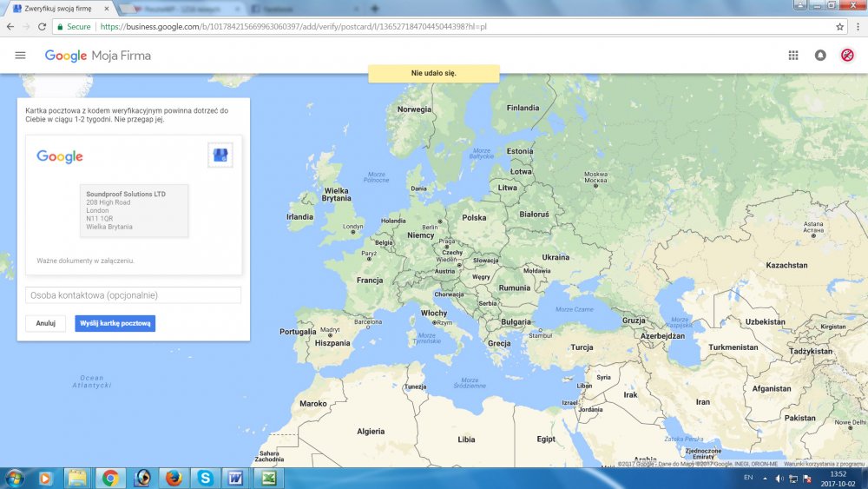
Task: Open the File Explorer folder in taskbar
Action: pos(77,478)
